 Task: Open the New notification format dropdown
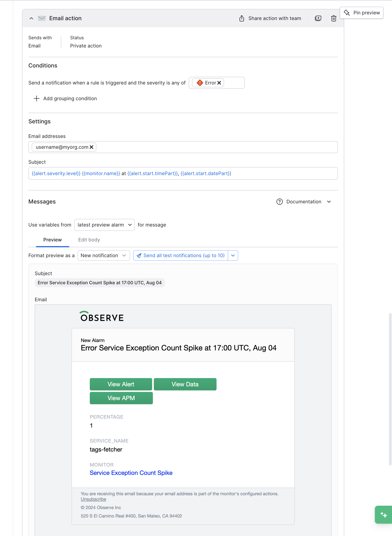104,255
